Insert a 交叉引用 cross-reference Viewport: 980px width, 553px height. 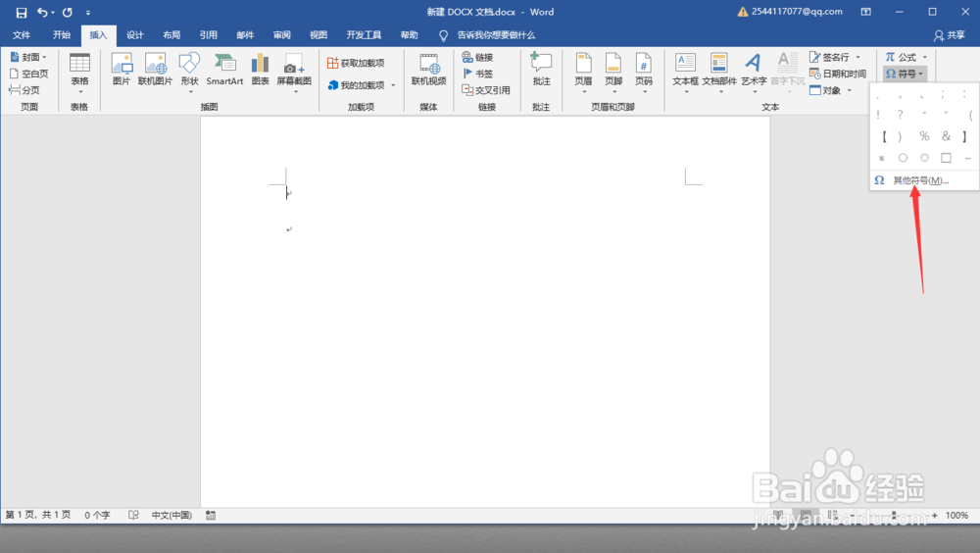coord(486,90)
